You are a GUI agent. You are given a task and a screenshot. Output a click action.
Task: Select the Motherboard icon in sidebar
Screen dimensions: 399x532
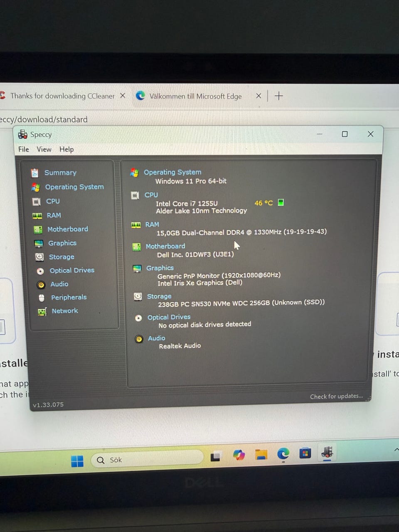38,229
